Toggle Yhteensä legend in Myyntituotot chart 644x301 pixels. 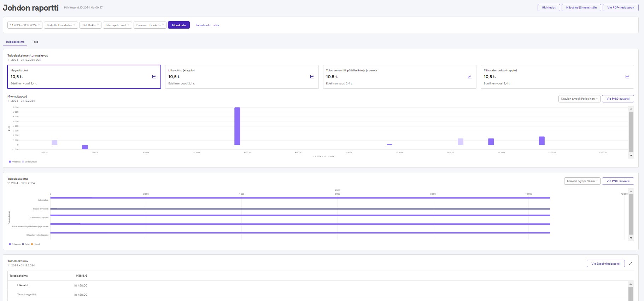[15, 162]
